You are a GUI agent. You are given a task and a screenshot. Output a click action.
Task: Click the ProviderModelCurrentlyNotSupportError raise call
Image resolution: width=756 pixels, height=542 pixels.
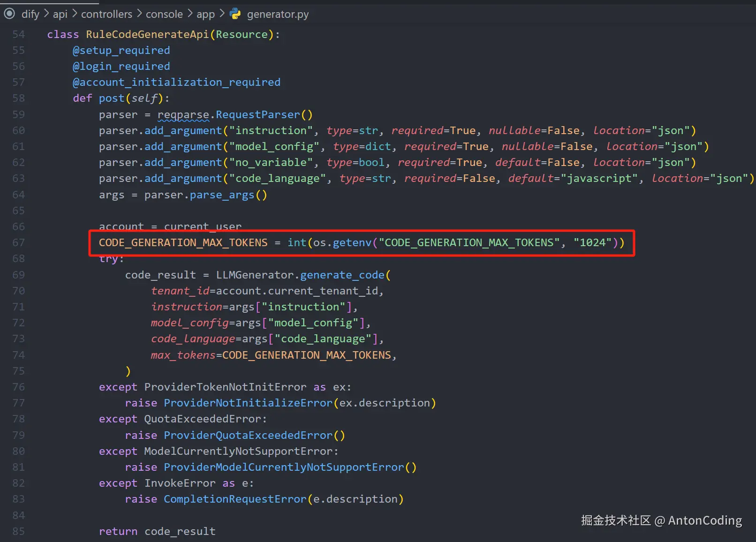tap(284, 467)
